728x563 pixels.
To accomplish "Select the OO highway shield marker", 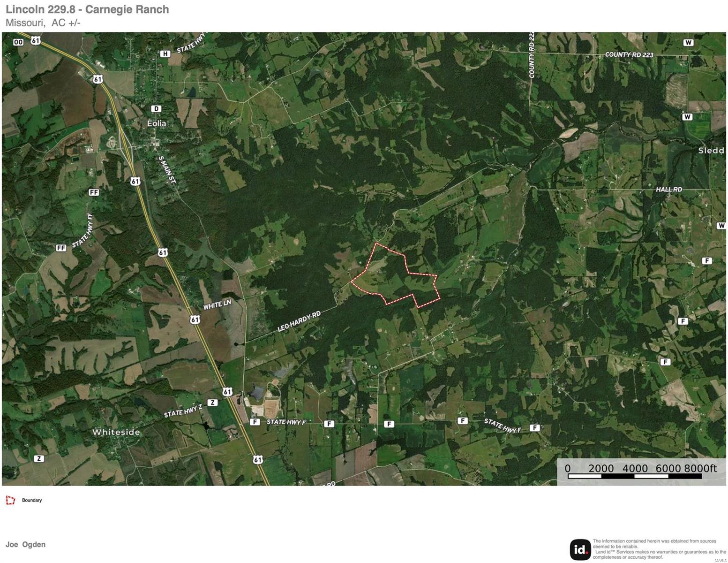I will tap(18, 42).
